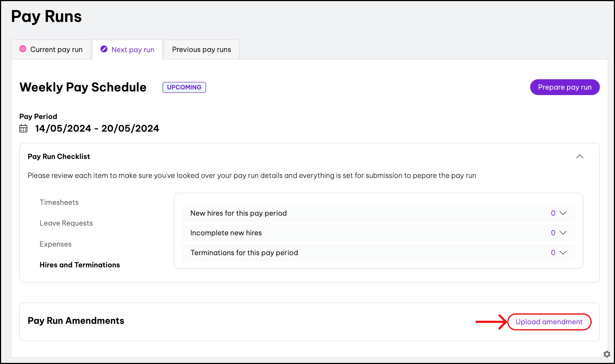Screen dimensions: 615x364
Task: Select the Leave Requests checklist item
Action: pos(66,223)
